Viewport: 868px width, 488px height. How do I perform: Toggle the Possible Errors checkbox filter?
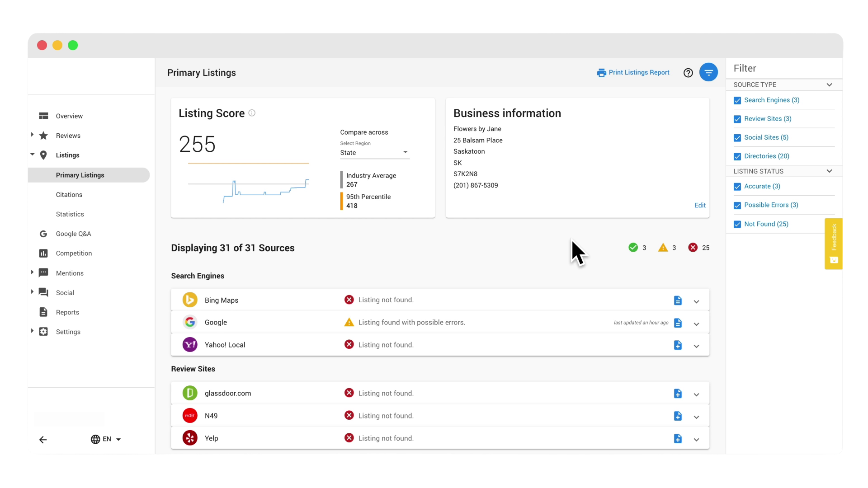click(737, 205)
